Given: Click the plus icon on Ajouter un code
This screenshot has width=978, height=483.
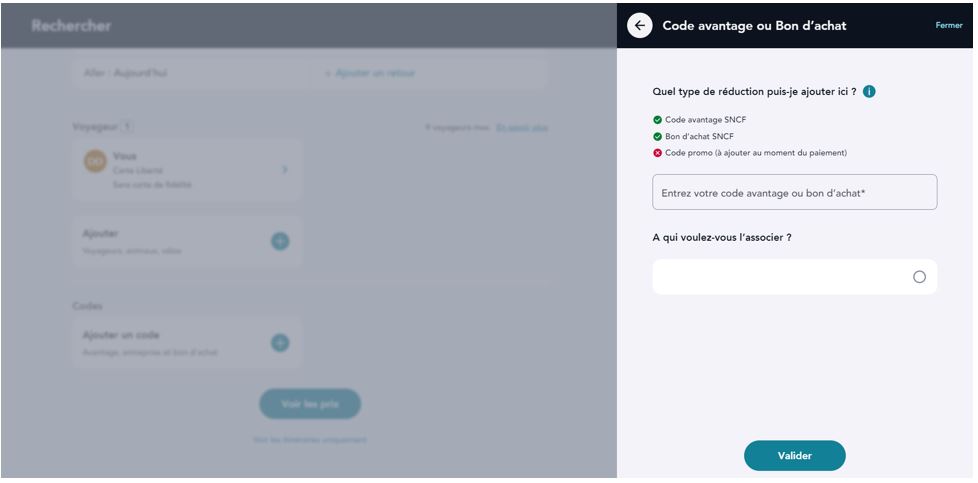Looking at the screenshot, I should (x=280, y=343).
